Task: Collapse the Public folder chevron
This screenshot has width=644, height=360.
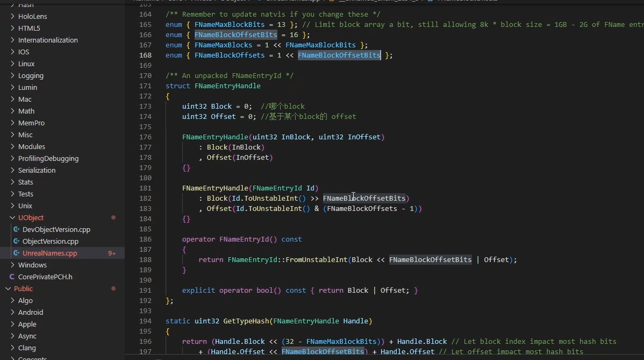Action: (8, 289)
